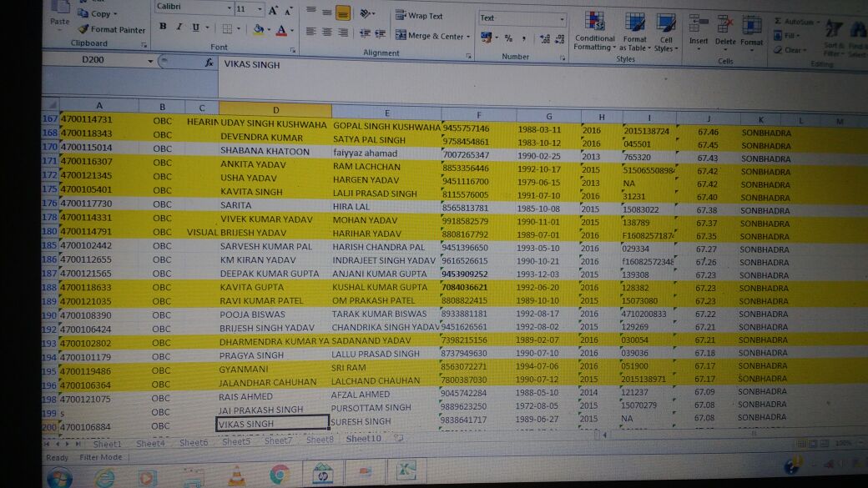Screen dimensions: 868x488
Task: Click the Insert cells button
Action: click(x=699, y=32)
